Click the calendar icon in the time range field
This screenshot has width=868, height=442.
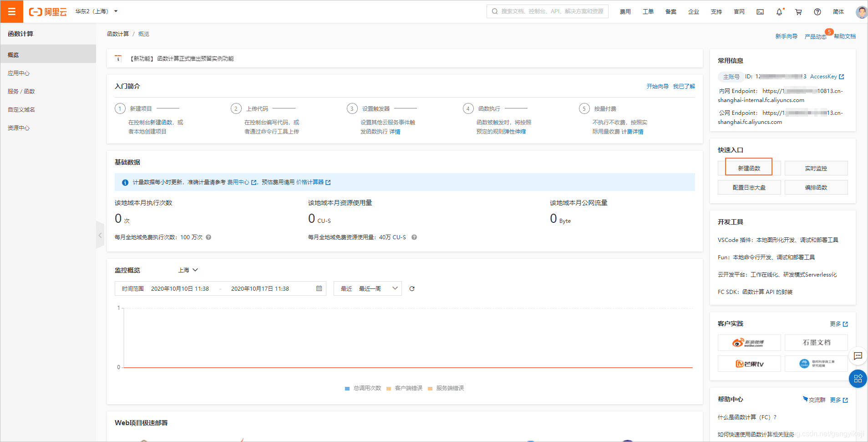319,288
